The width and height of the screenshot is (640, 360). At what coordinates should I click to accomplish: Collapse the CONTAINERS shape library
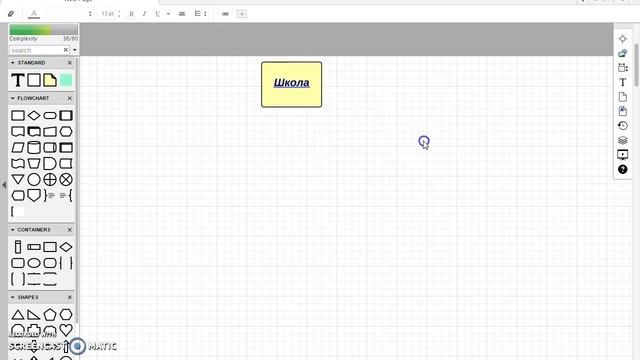(13, 230)
